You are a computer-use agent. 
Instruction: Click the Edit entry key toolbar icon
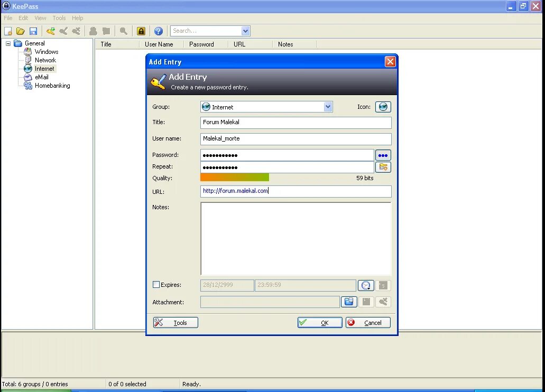[x=63, y=31]
